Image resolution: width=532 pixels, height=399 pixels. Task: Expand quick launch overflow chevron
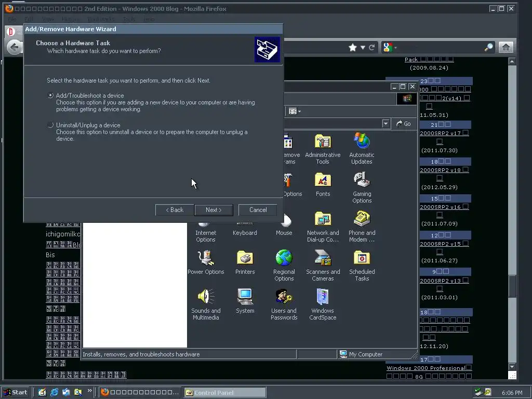[x=89, y=391]
